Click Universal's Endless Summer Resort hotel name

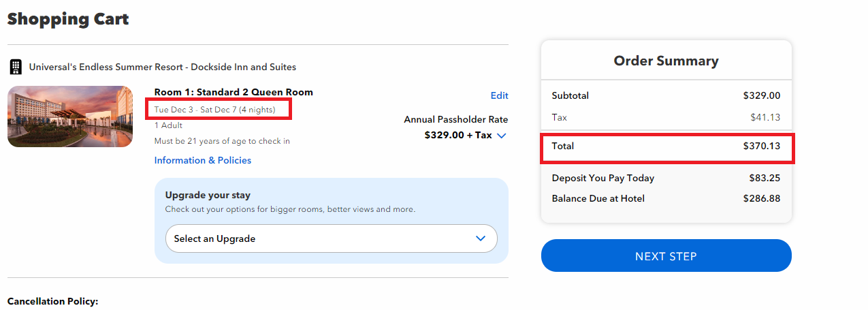(162, 67)
